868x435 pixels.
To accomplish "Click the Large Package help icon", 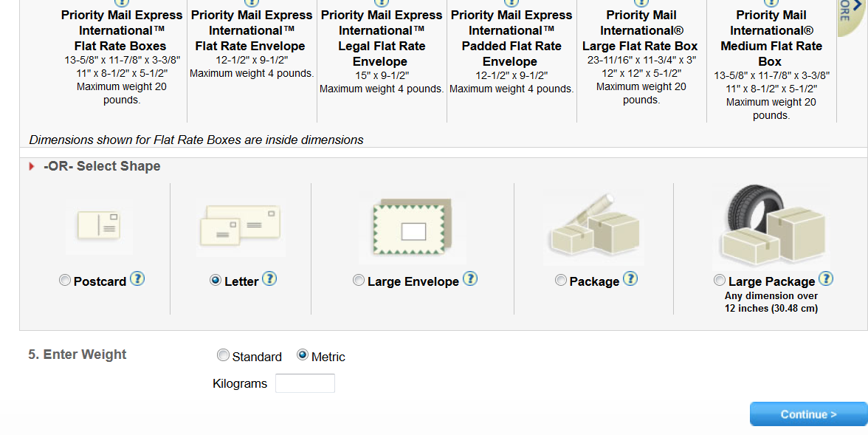I will pyautogui.click(x=826, y=279).
